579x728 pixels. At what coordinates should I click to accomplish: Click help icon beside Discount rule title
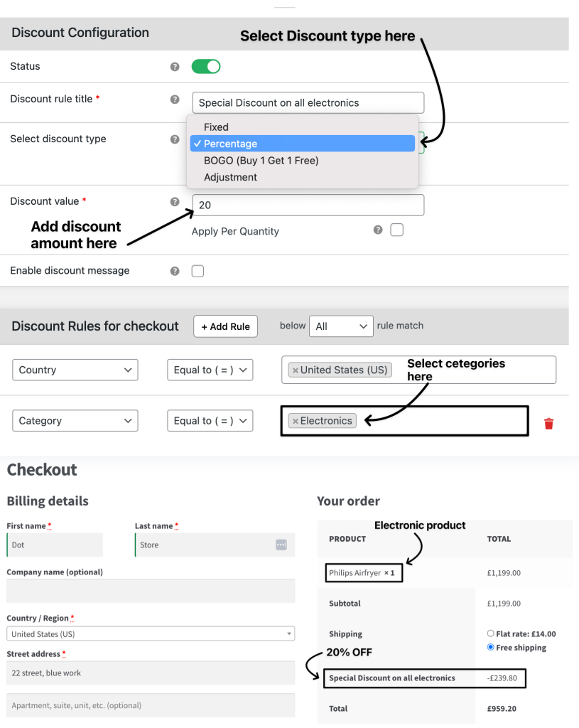(x=175, y=100)
